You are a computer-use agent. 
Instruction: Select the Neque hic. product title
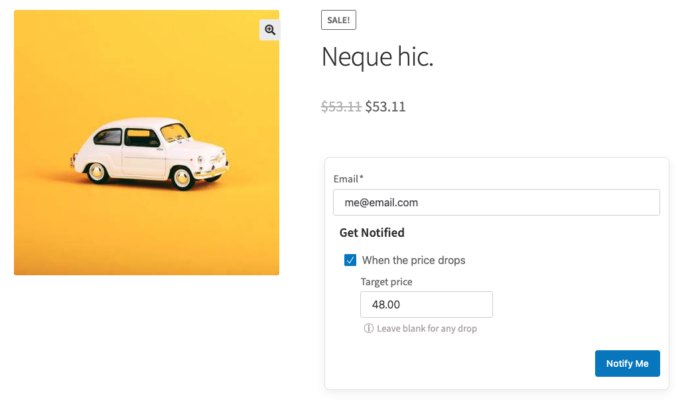click(x=377, y=57)
